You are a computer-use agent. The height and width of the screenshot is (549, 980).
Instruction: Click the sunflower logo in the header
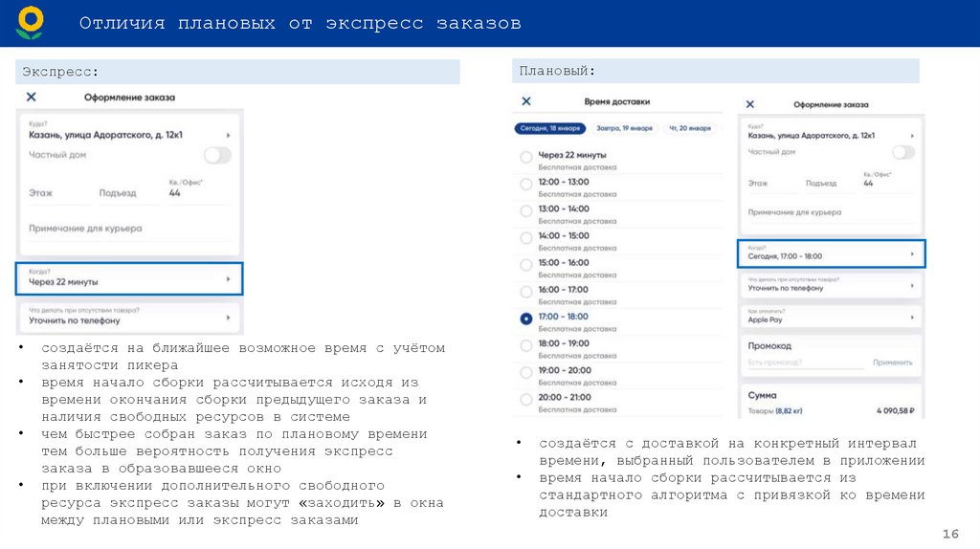pyautogui.click(x=30, y=22)
